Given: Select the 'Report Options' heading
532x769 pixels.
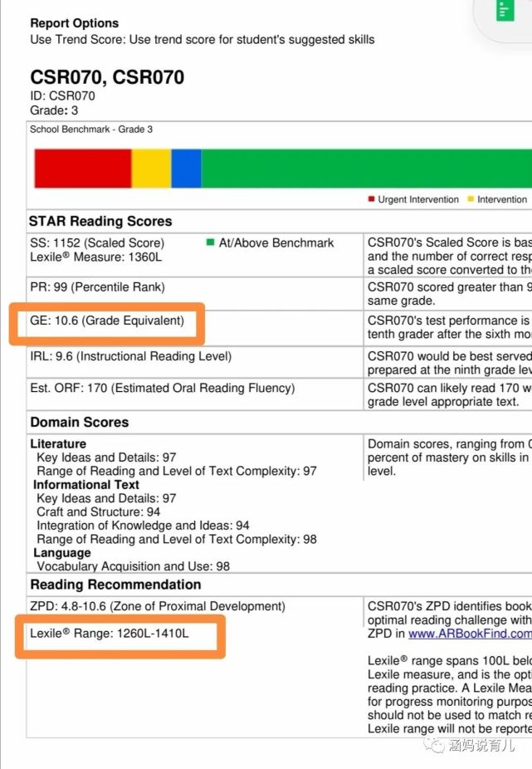Looking at the screenshot, I should pyautogui.click(x=75, y=23).
